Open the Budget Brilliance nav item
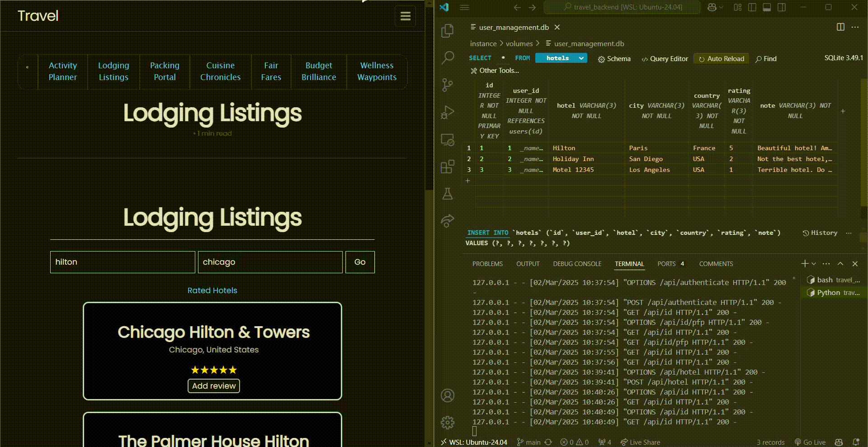The image size is (868, 447). (x=319, y=71)
